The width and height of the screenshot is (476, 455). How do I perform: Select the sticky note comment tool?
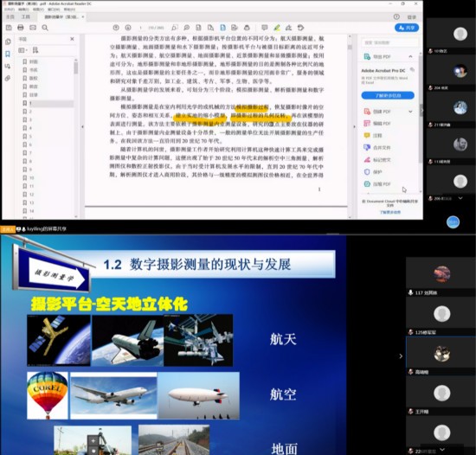coord(265,28)
